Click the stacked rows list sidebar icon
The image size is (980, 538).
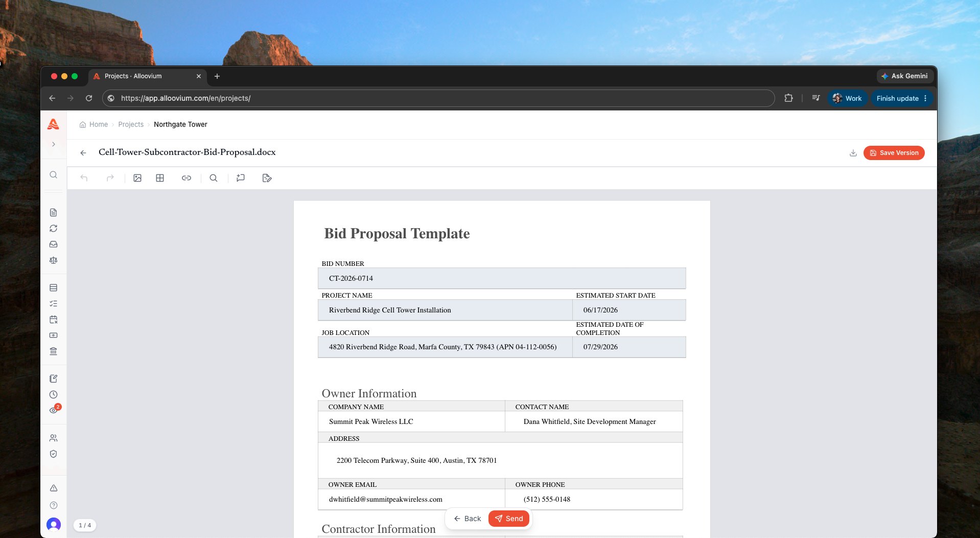pos(53,287)
